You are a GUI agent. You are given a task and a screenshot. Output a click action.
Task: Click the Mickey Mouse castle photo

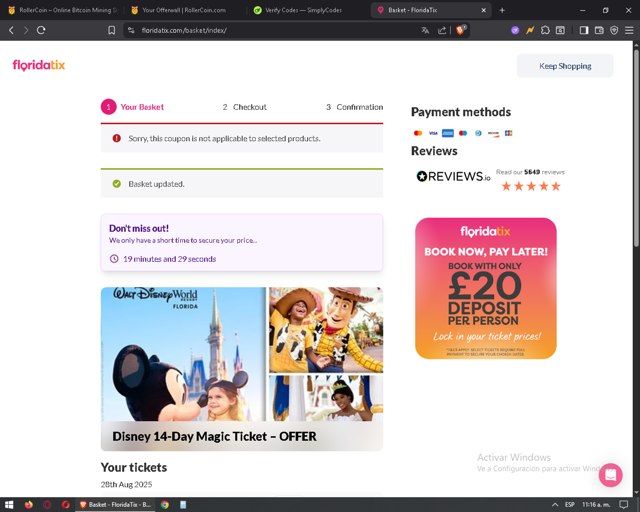183,354
